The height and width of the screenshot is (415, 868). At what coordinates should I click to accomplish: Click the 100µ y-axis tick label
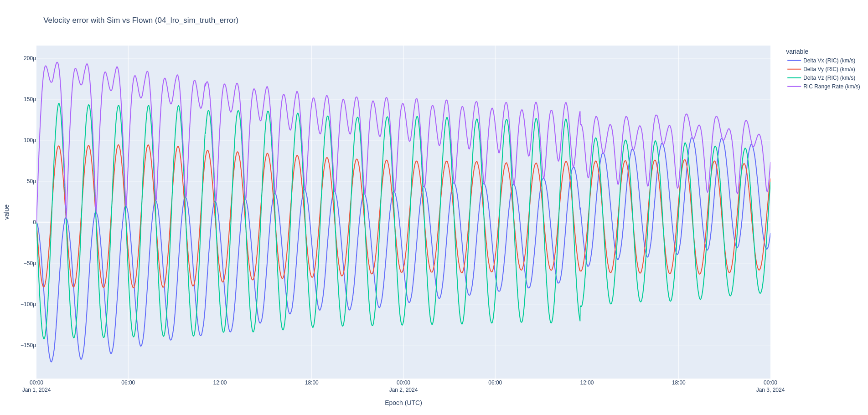30,140
